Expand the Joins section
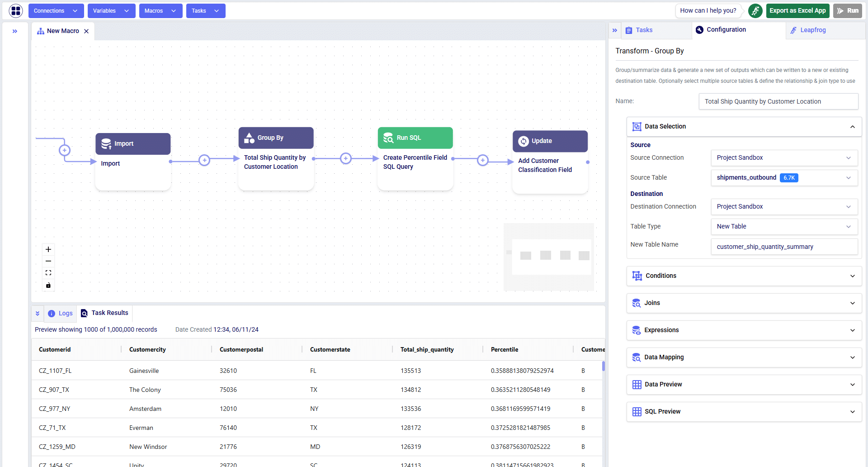This screenshot has height=467, width=868. (x=744, y=303)
